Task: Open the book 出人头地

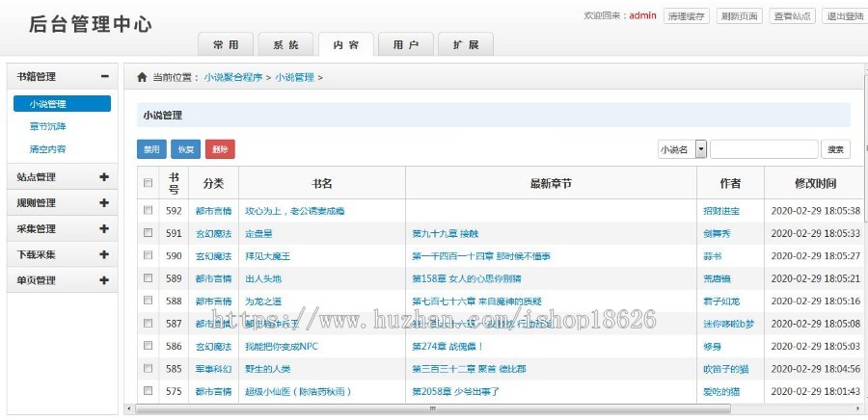Action: pyautogui.click(x=263, y=279)
